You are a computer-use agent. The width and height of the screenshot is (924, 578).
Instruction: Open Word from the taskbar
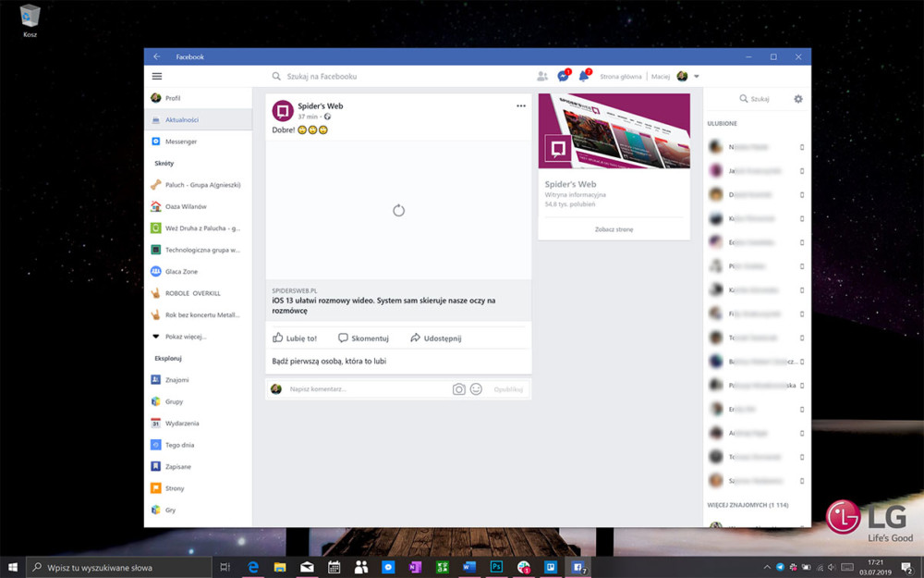(x=469, y=568)
